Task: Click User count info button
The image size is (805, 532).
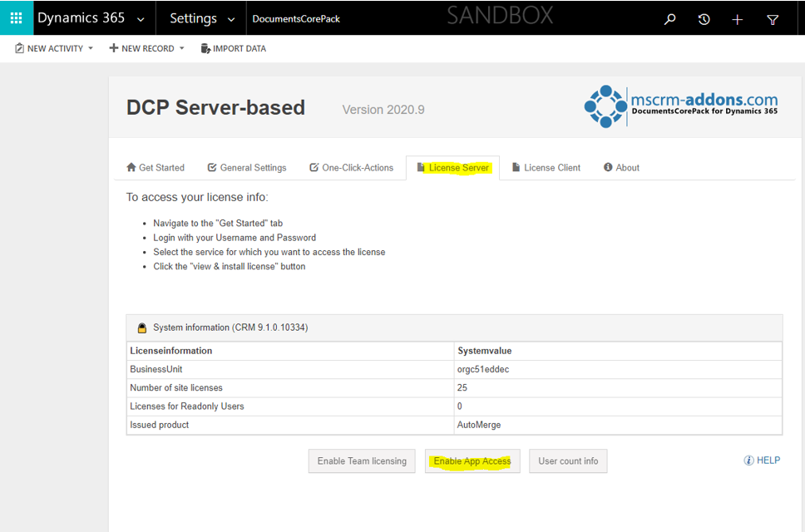Action: point(568,461)
